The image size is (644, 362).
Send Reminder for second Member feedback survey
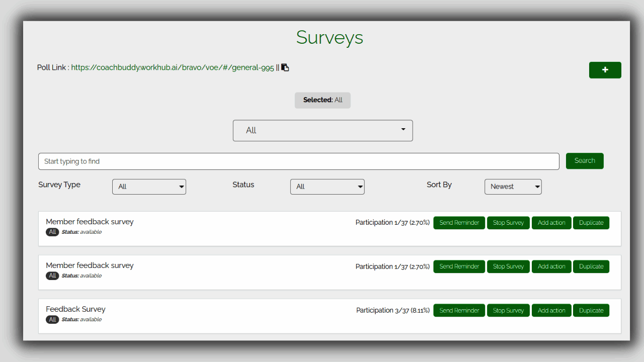click(459, 266)
